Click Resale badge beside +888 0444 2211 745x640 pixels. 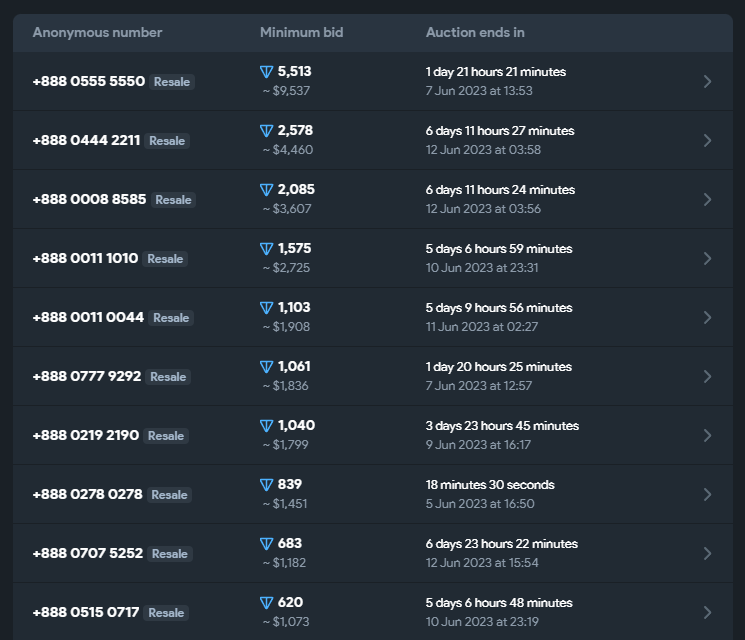click(167, 141)
